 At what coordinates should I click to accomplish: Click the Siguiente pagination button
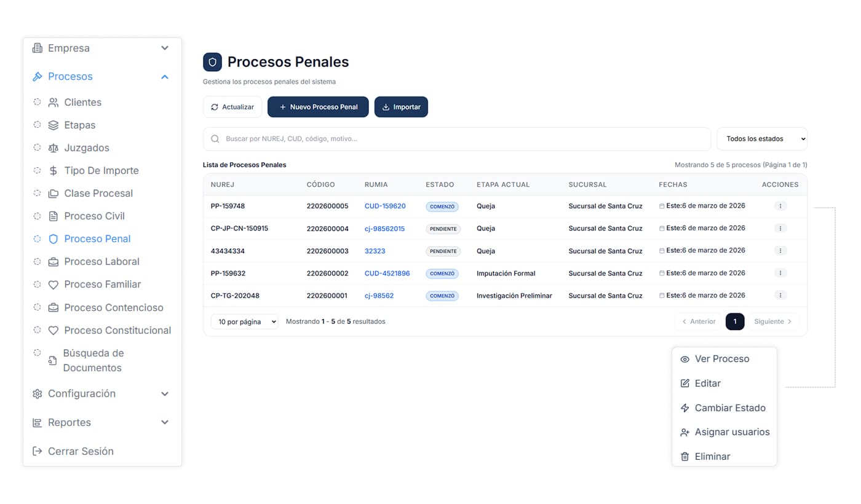(774, 321)
